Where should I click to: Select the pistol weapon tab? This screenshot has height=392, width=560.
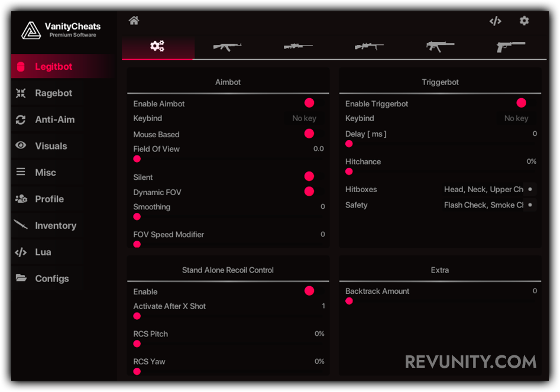coord(510,46)
